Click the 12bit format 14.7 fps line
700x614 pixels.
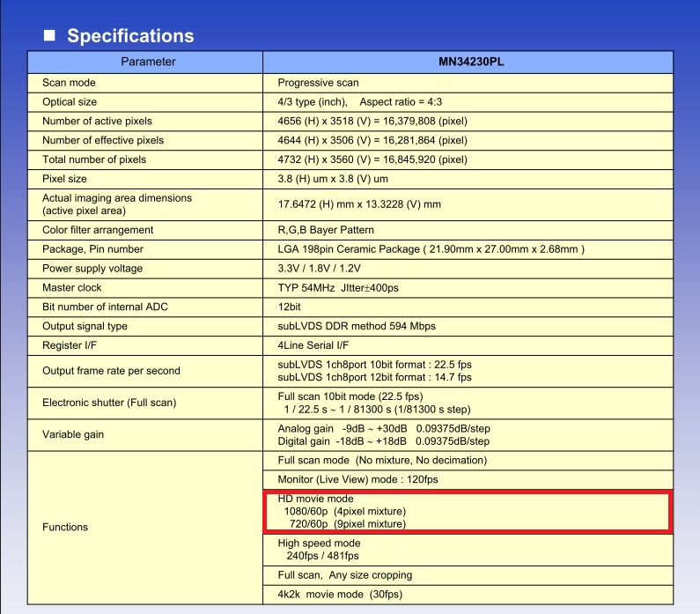click(374, 377)
